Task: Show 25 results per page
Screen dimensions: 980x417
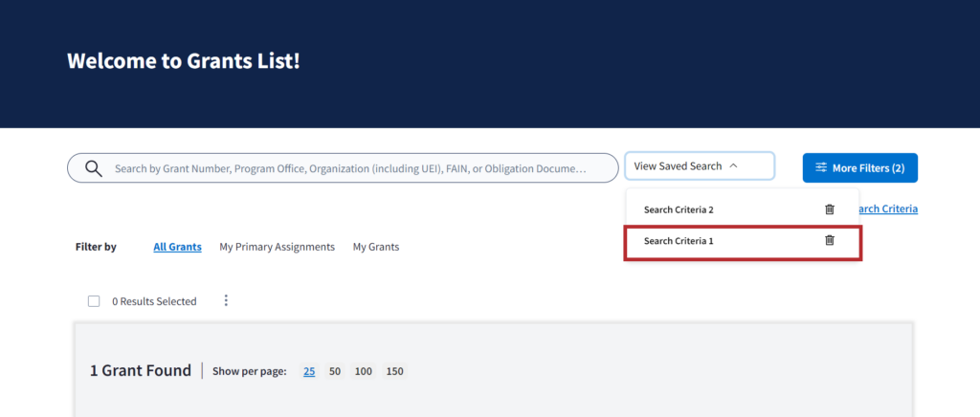Action: pyautogui.click(x=309, y=371)
